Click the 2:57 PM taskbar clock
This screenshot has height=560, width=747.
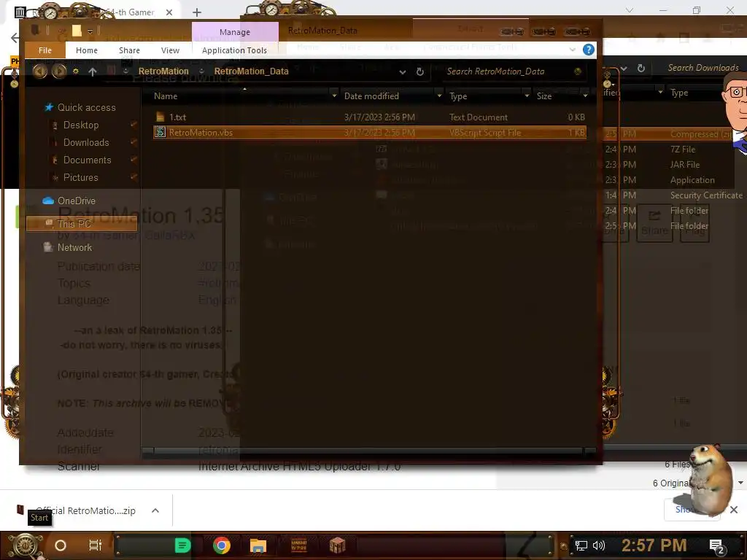[x=654, y=545]
